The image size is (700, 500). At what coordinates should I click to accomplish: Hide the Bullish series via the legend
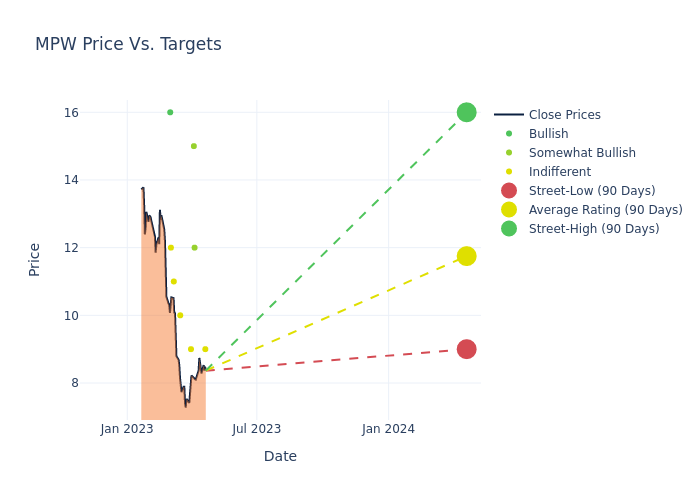548,134
